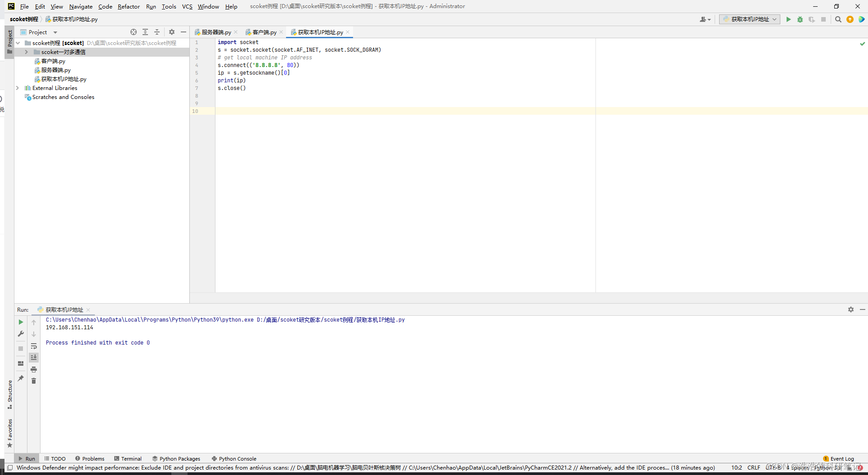
Task: Click the inspection green check mark
Action: click(862, 44)
